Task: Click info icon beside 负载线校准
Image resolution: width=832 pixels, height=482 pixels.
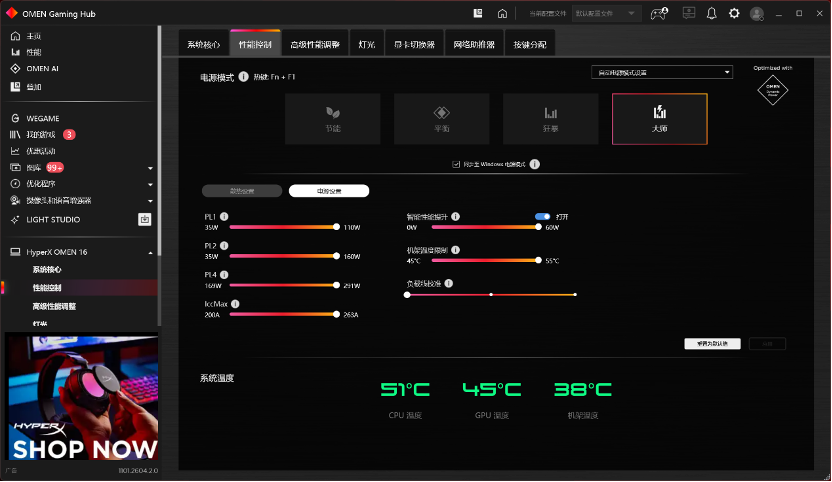Action: tap(449, 283)
